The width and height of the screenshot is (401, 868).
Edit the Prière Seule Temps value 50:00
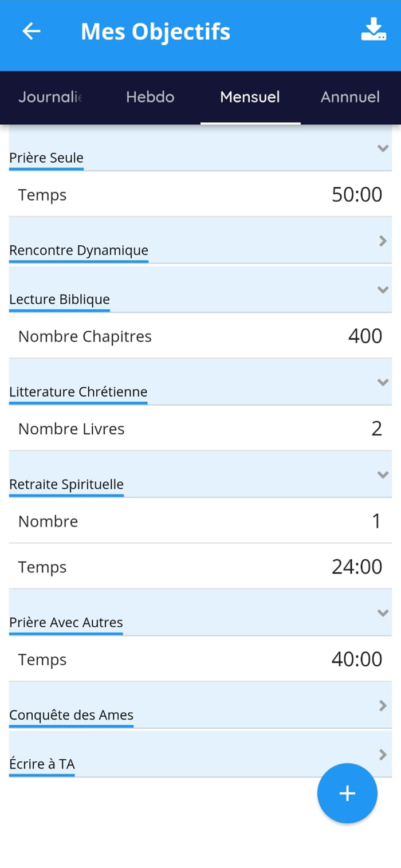[357, 195]
